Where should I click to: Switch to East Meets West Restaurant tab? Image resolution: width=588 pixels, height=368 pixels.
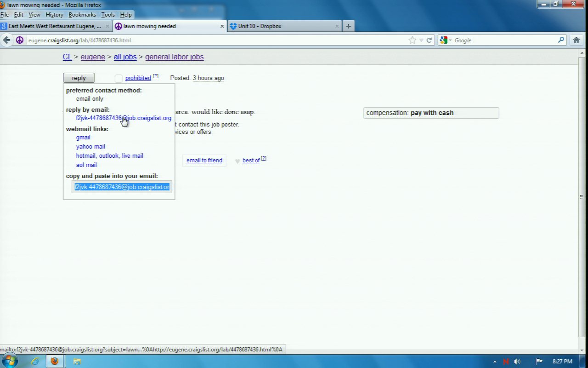(x=54, y=26)
